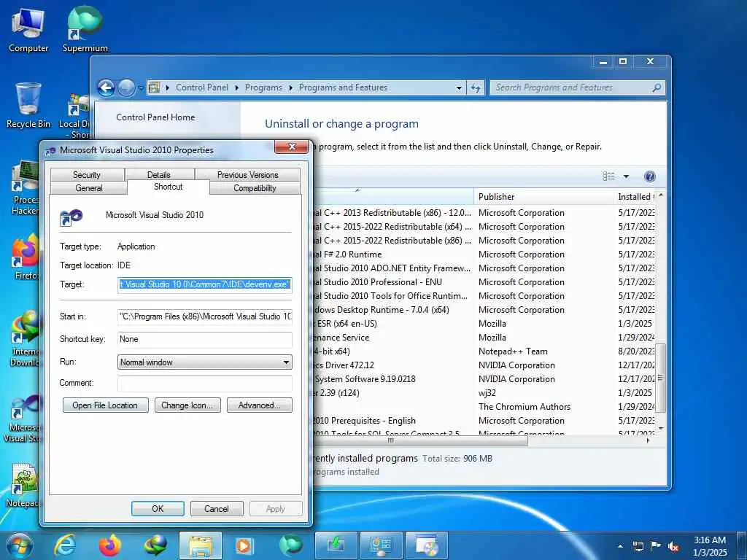
Task: Launch Firefox from the taskbar
Action: click(x=110, y=545)
